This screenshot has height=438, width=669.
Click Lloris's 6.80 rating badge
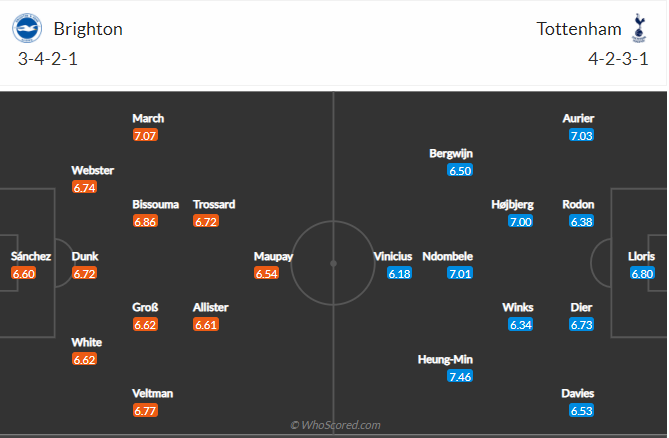(642, 273)
